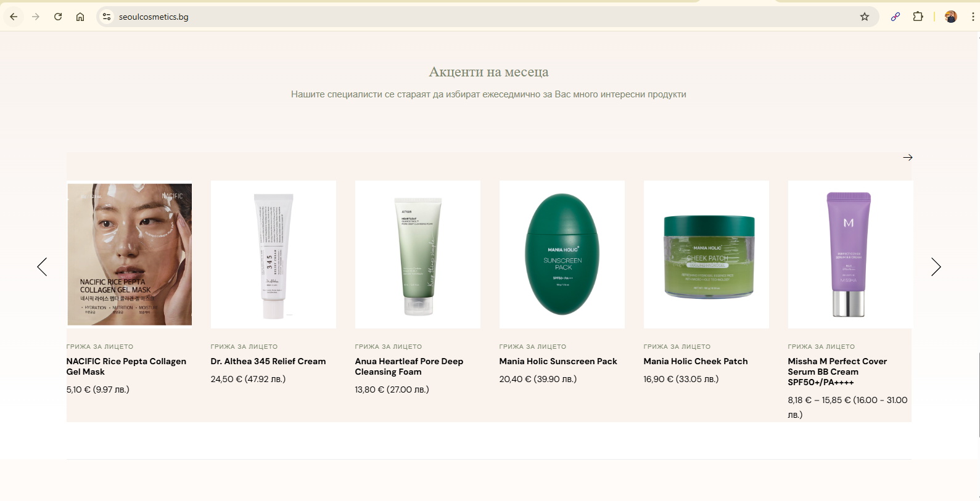The image size is (980, 501).
Task: Open Anua Heartleaf Pore Deep Cleansing Foam
Action: pos(409,366)
